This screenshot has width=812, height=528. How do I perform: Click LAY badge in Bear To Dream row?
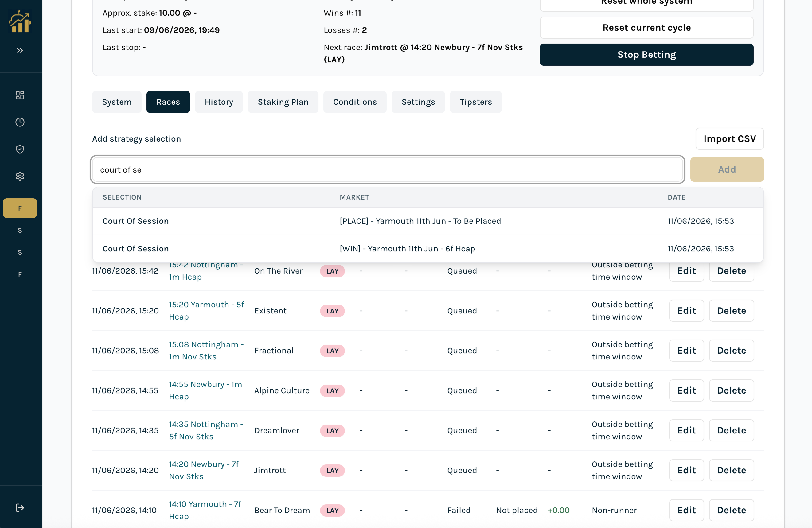pos(332,511)
